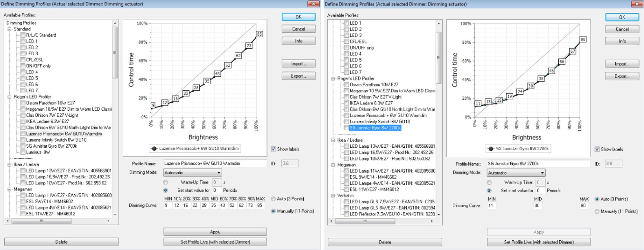Collapse Megaman group in right window

(333, 165)
